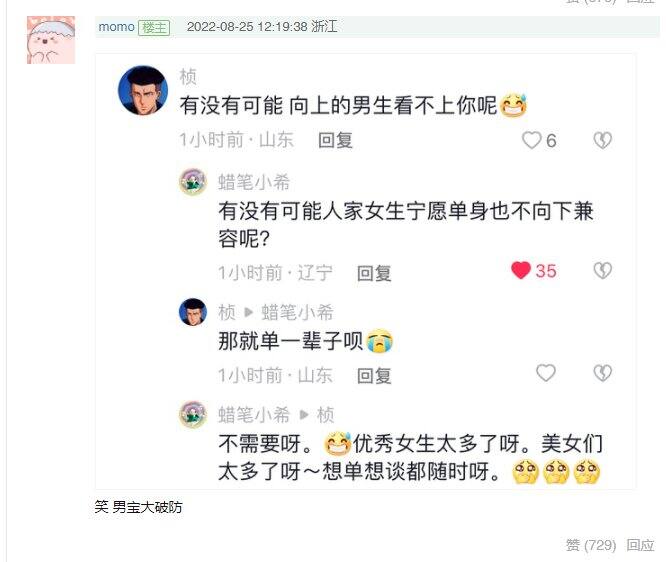Open momo username link

[x=116, y=27]
